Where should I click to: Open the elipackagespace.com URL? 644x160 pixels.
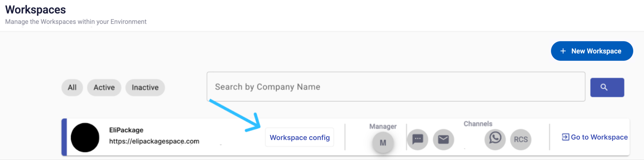[x=154, y=141]
